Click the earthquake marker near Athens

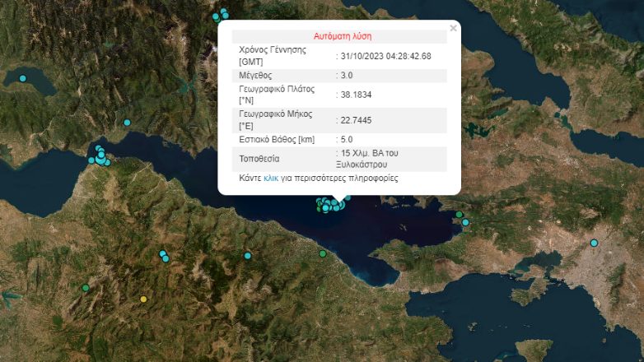[594, 243]
